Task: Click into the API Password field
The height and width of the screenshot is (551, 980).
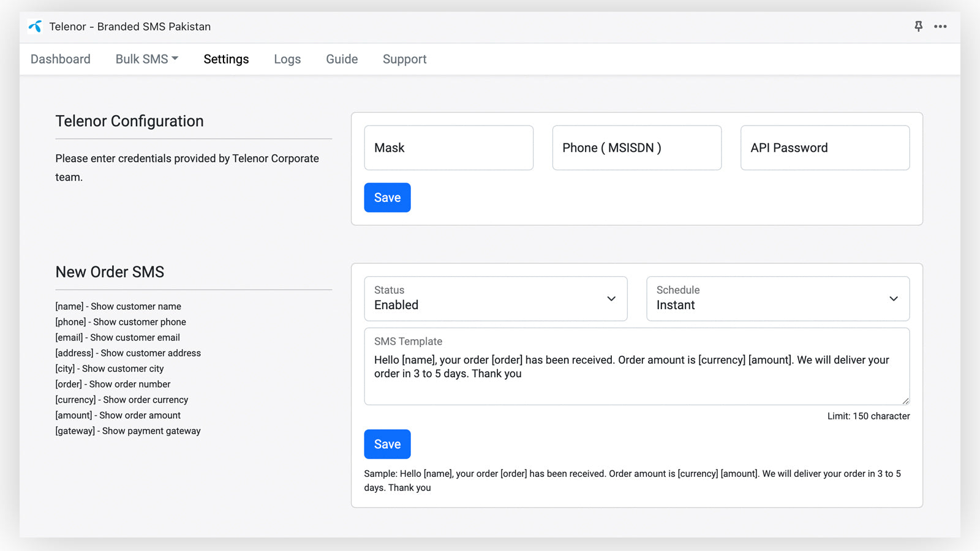Action: [824, 148]
